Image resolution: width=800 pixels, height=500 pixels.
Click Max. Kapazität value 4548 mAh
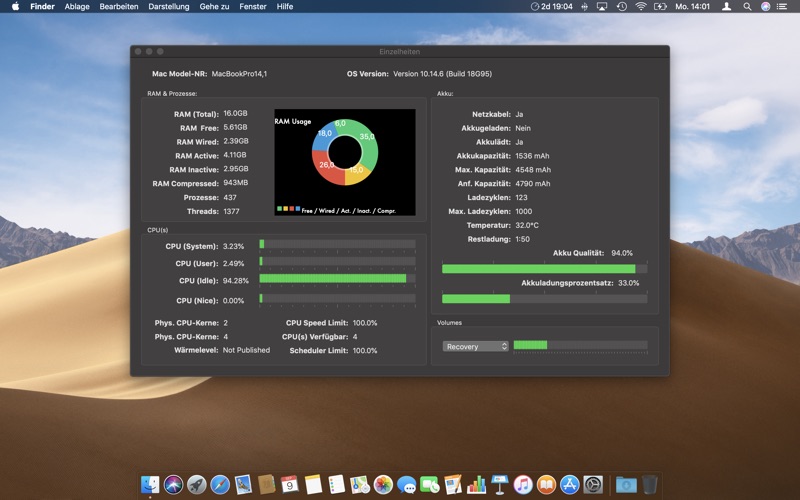tap(533, 169)
